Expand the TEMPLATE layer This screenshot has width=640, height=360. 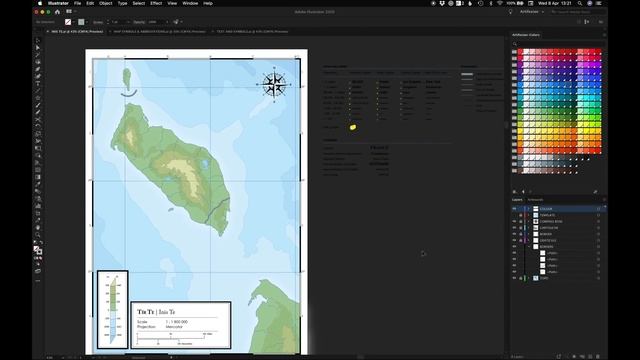(529, 215)
